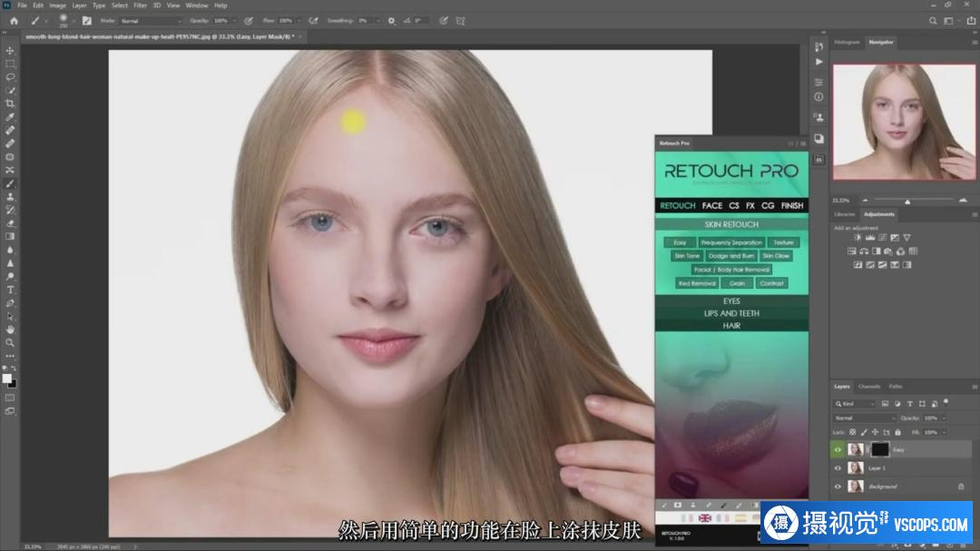Select the Lasso tool
Screen dimensions: 980x551
[10, 77]
